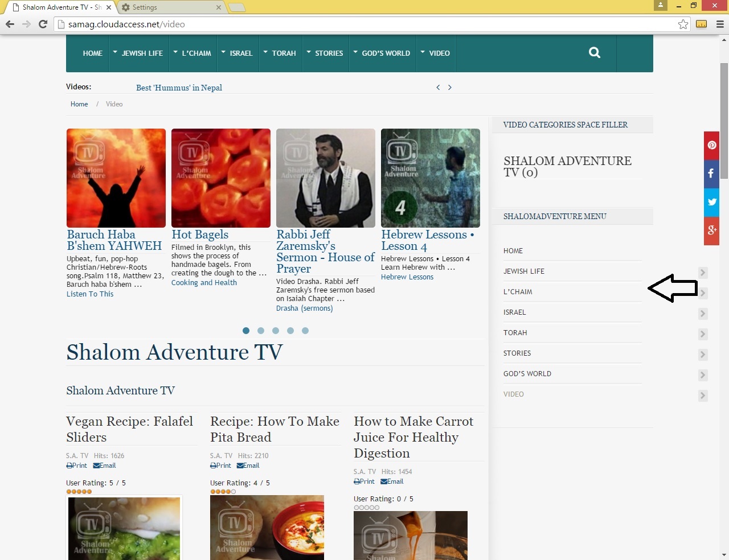This screenshot has height=560, width=729.
Task: Go to Home in top navigation
Action: click(x=92, y=53)
